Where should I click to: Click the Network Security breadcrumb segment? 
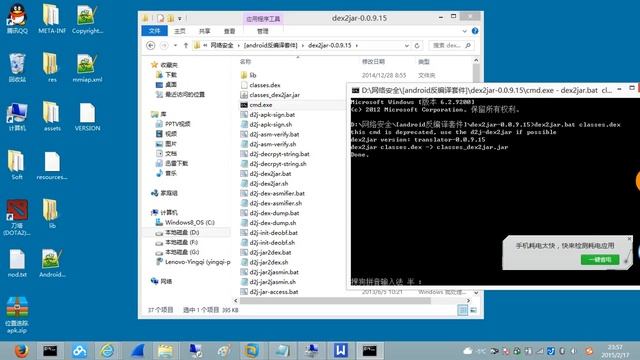click(x=222, y=45)
